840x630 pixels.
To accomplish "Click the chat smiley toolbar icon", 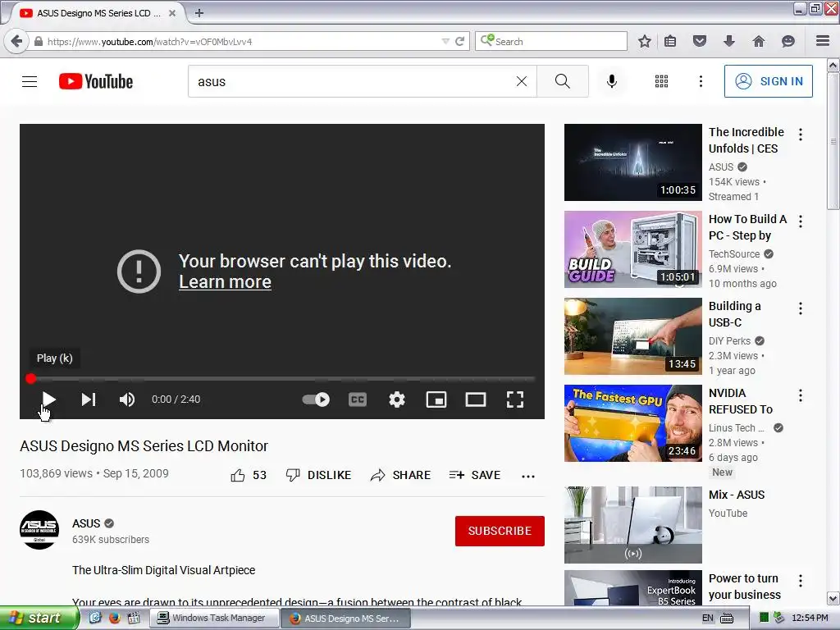I will click(x=788, y=41).
